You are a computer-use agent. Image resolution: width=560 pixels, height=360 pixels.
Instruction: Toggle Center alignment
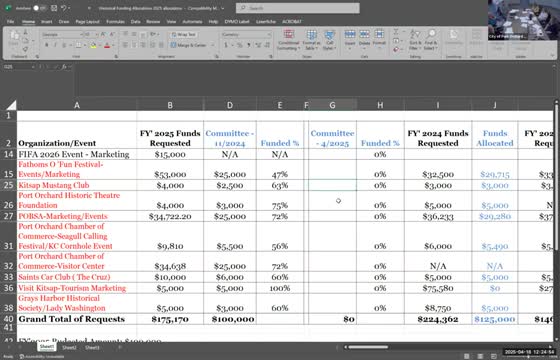(134, 45)
